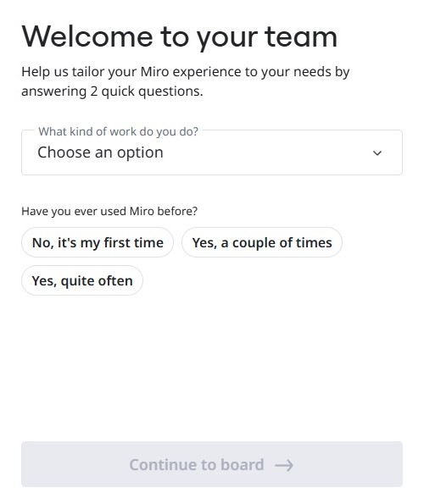Select "No, it's my first time"

click(98, 242)
